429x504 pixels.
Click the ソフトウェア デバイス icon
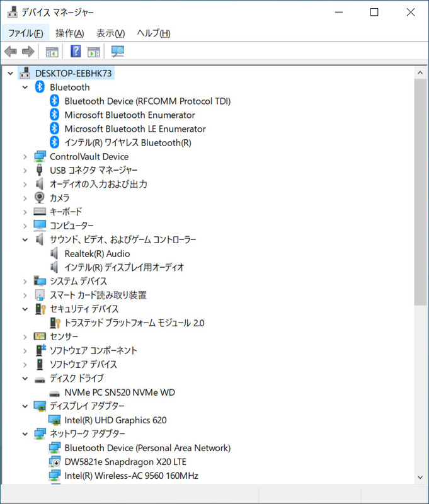(x=40, y=364)
